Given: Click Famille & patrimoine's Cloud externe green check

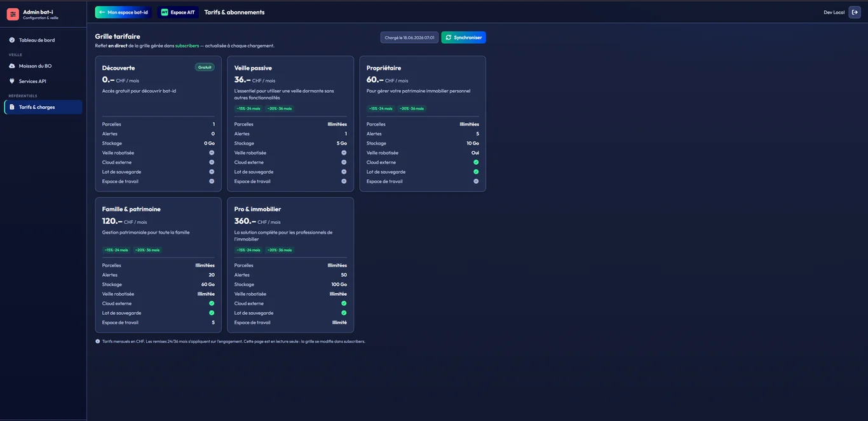Looking at the screenshot, I should click(x=212, y=303).
